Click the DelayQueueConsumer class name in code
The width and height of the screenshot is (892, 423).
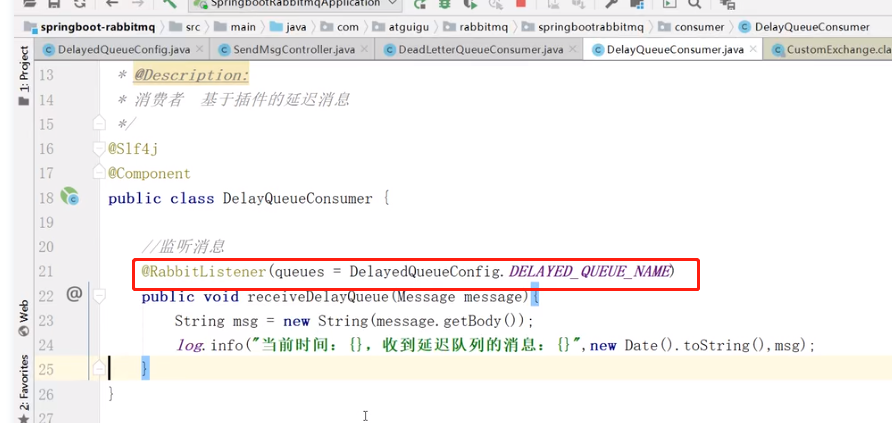[x=298, y=198]
